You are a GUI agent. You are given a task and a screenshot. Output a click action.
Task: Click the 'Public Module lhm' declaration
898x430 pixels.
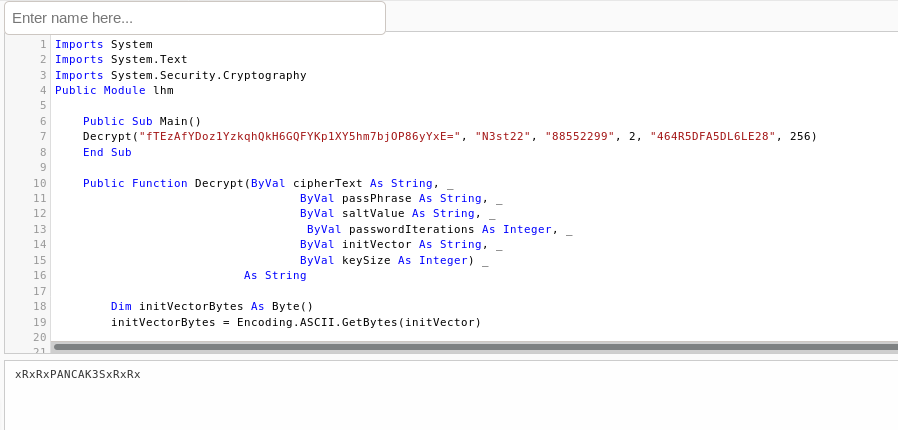(114, 90)
